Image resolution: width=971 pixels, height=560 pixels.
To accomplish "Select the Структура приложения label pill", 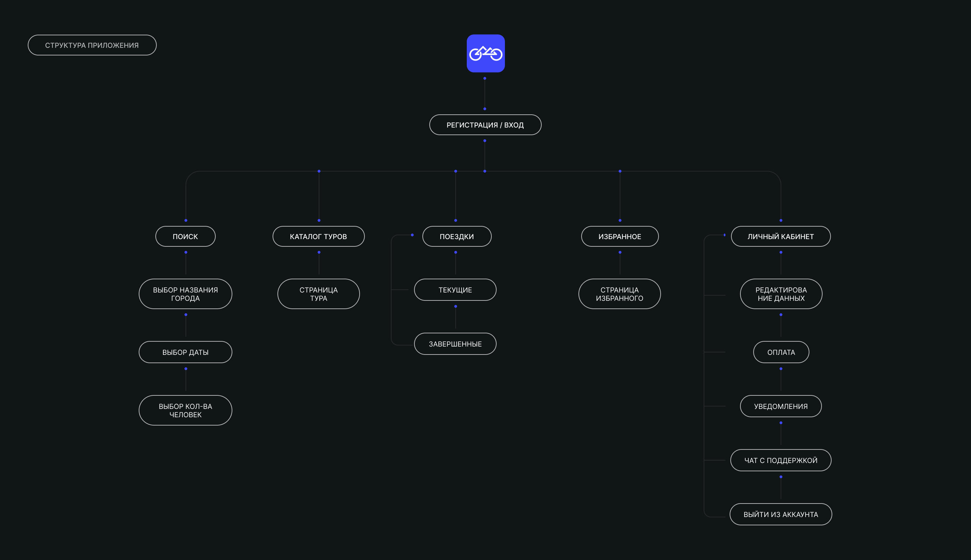I will click(x=92, y=45).
